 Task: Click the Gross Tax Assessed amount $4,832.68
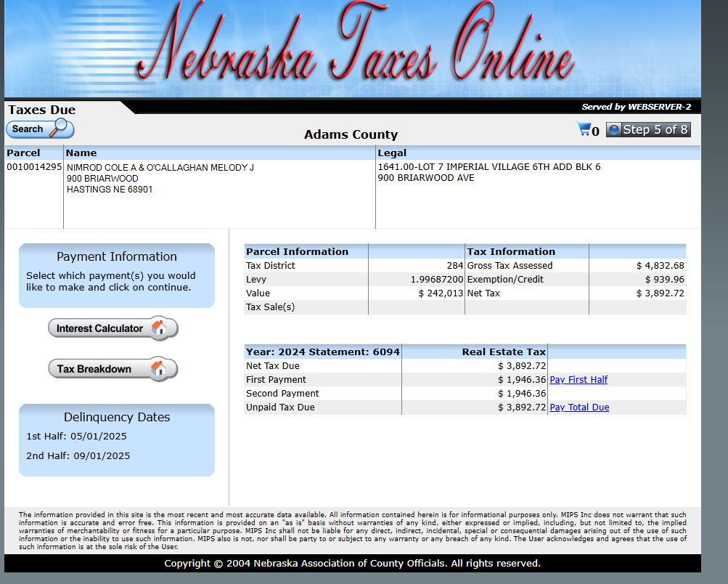point(660,266)
